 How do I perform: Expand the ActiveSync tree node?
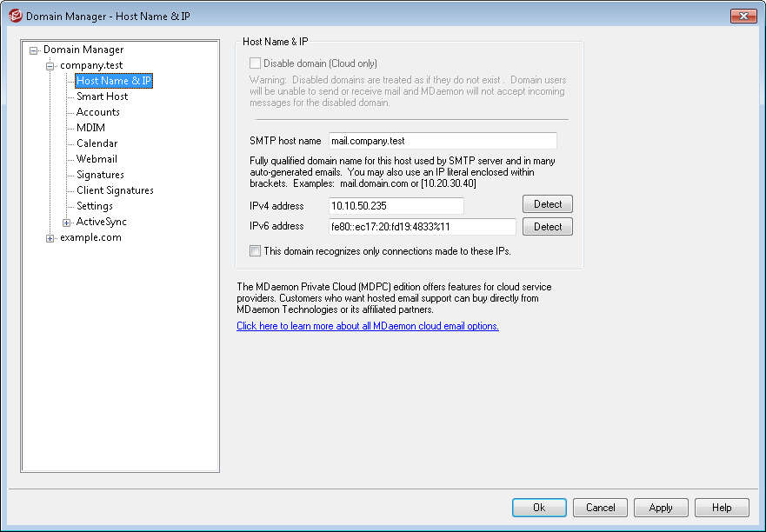67,223
